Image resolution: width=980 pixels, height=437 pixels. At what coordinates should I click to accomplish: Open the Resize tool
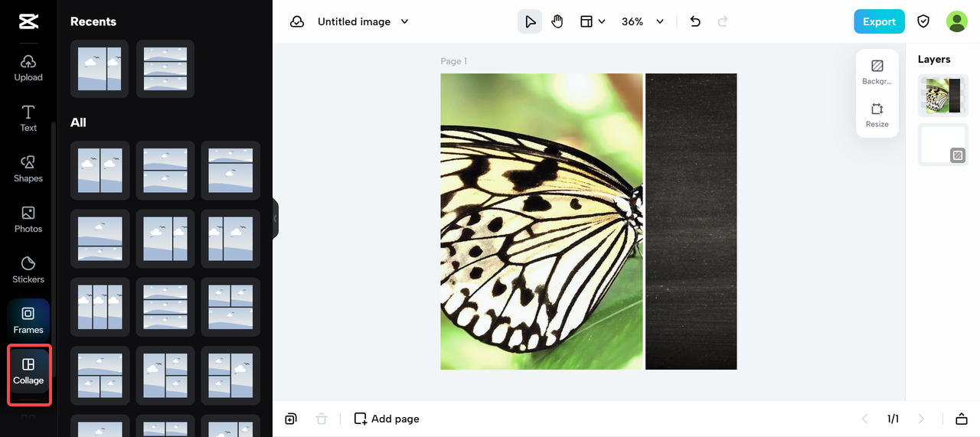[x=877, y=115]
